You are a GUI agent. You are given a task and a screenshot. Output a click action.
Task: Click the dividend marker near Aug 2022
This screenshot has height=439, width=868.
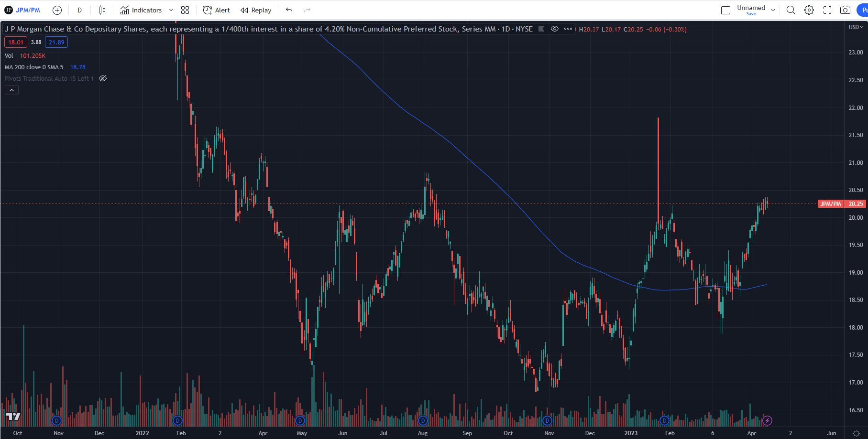pyautogui.click(x=423, y=421)
